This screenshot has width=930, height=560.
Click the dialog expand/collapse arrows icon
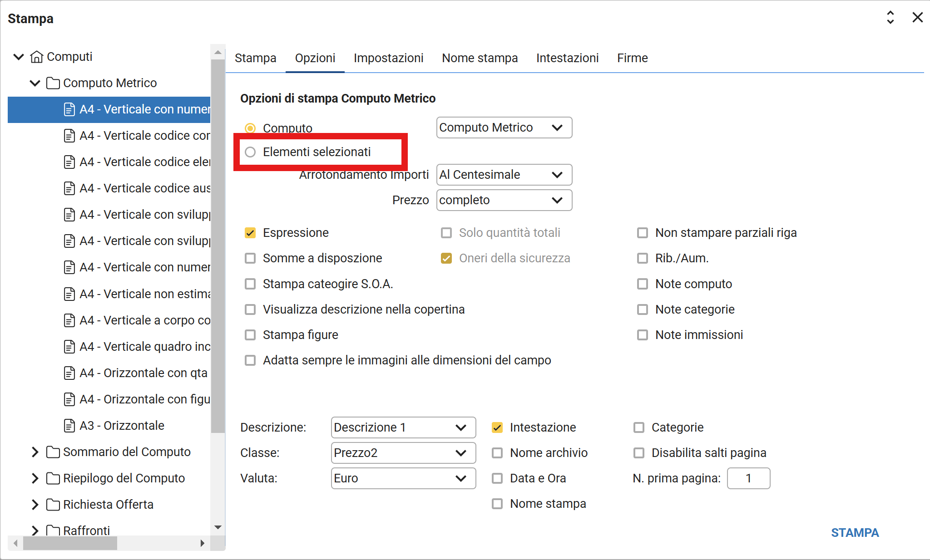click(x=890, y=18)
